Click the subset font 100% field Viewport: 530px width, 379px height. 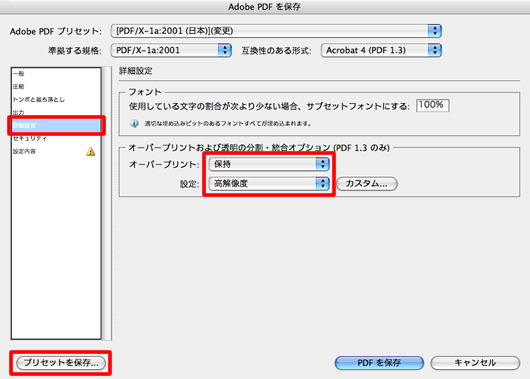coord(432,105)
